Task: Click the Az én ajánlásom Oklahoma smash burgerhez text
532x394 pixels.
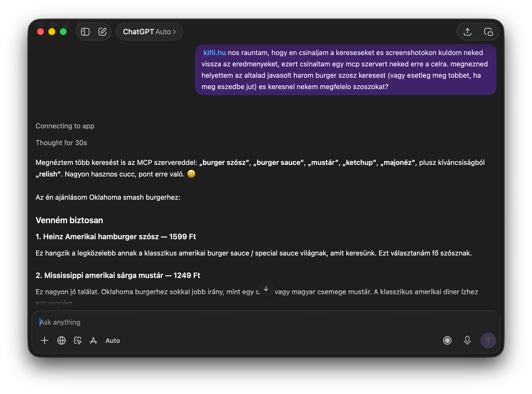Action: click(108, 197)
